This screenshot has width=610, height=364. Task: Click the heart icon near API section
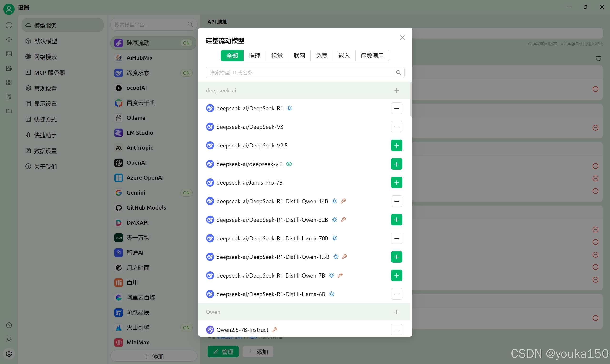tap(598, 59)
